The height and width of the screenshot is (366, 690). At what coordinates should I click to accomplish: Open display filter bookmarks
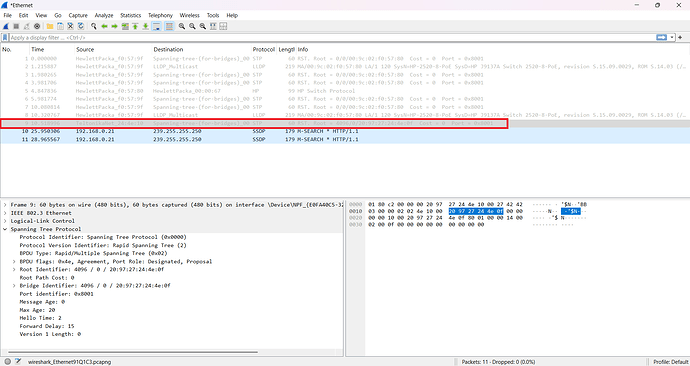[x=5, y=38]
